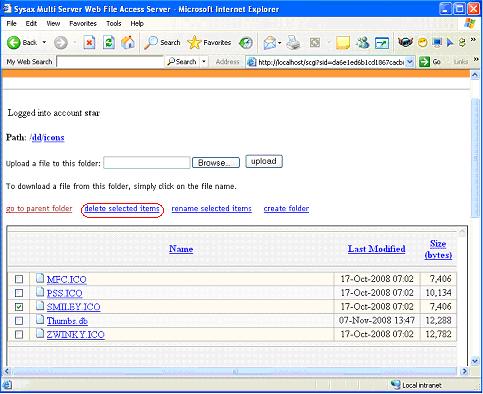Click the blue monitor toolbar icon
This screenshot has height=394, width=483.
[x=437, y=42]
